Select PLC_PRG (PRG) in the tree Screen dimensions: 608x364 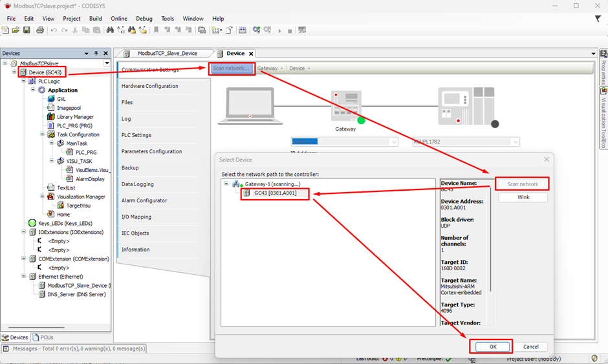click(74, 125)
